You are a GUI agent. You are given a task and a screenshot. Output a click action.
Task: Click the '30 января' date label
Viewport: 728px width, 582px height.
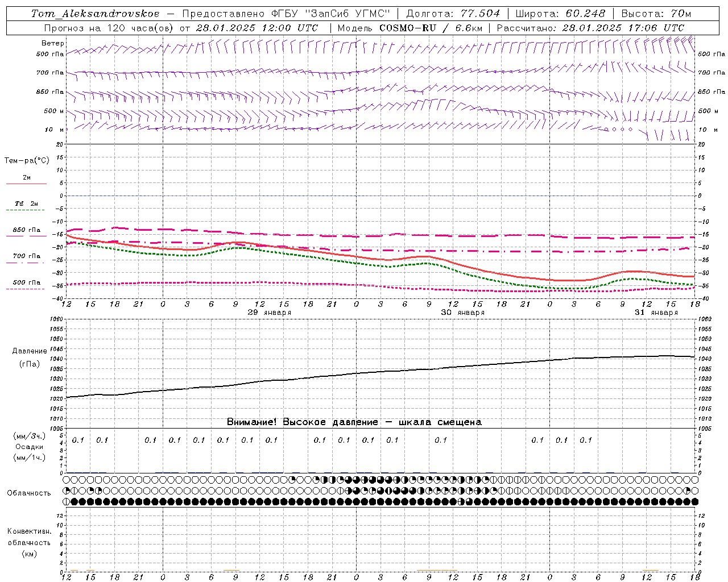463,313
